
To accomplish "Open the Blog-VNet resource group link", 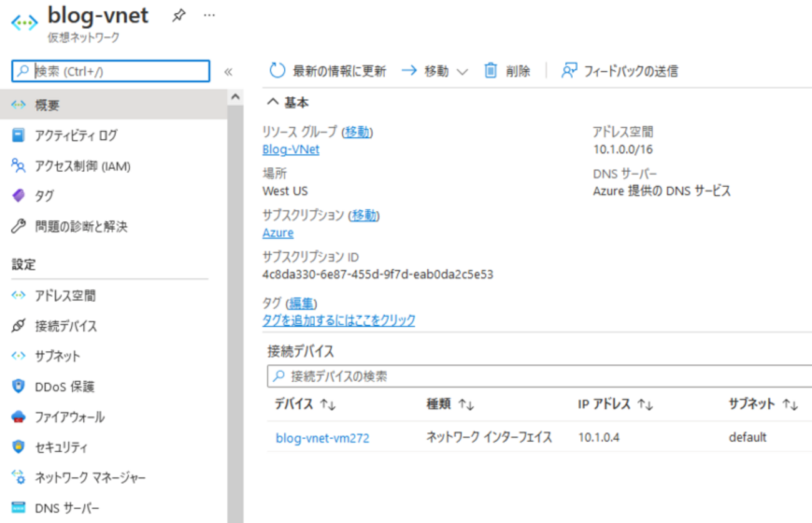I will pos(290,149).
